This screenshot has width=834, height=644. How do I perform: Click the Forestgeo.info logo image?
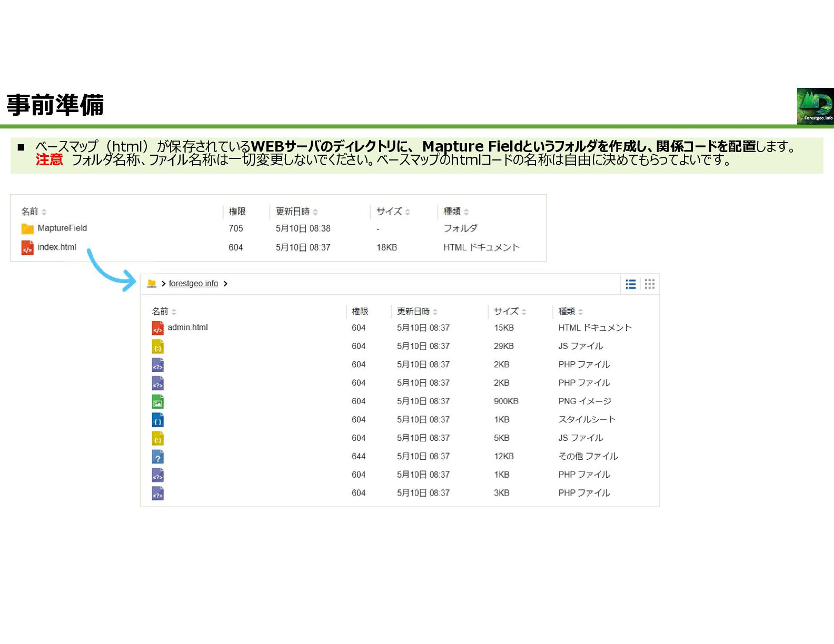click(815, 106)
